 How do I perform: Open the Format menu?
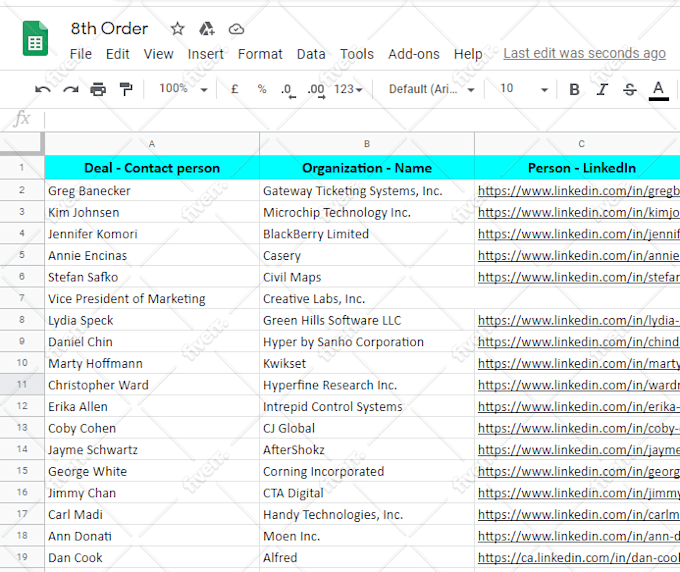(260, 54)
